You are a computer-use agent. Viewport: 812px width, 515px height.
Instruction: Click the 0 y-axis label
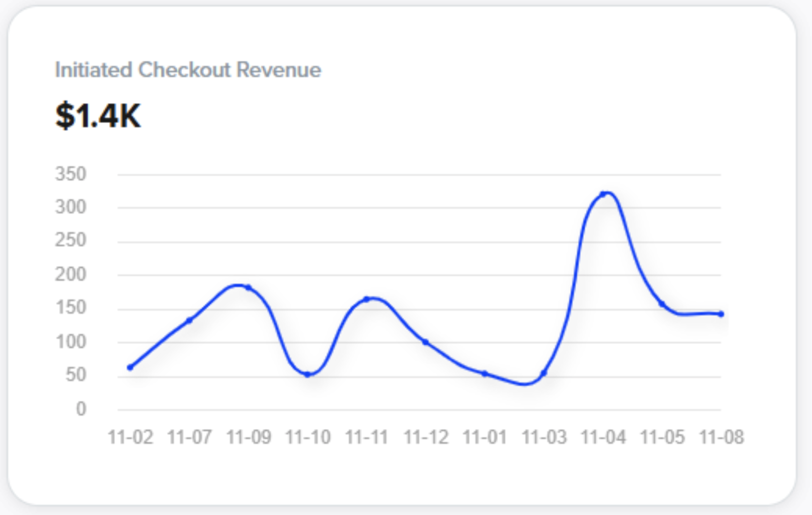[81, 409]
